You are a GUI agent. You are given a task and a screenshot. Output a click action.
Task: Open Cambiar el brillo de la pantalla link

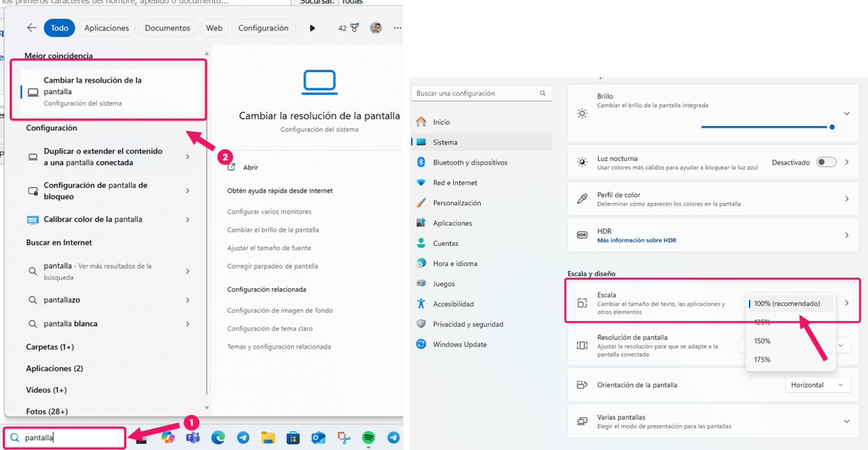click(x=273, y=230)
